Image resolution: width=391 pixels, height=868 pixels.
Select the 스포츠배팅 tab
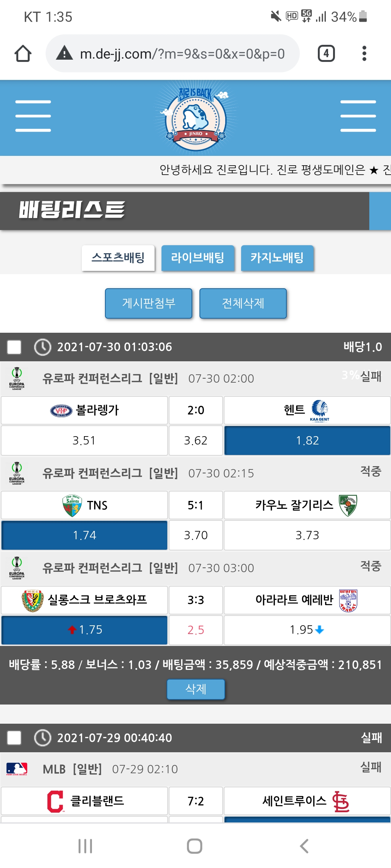coord(118,258)
